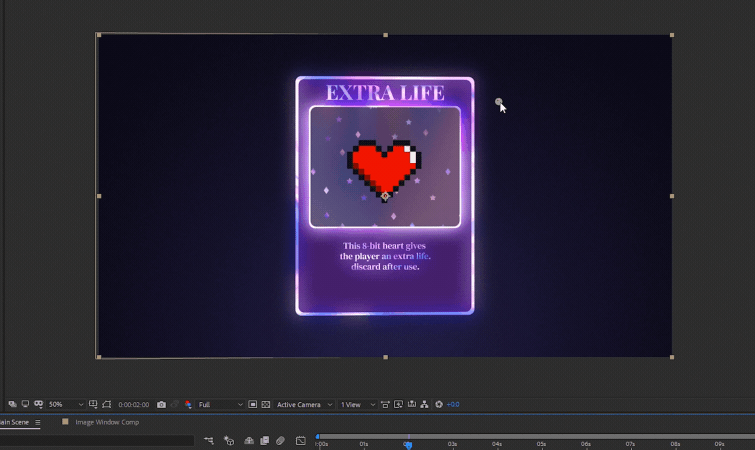
Task: Click the draft 3D cube icon
Action: 228,441
